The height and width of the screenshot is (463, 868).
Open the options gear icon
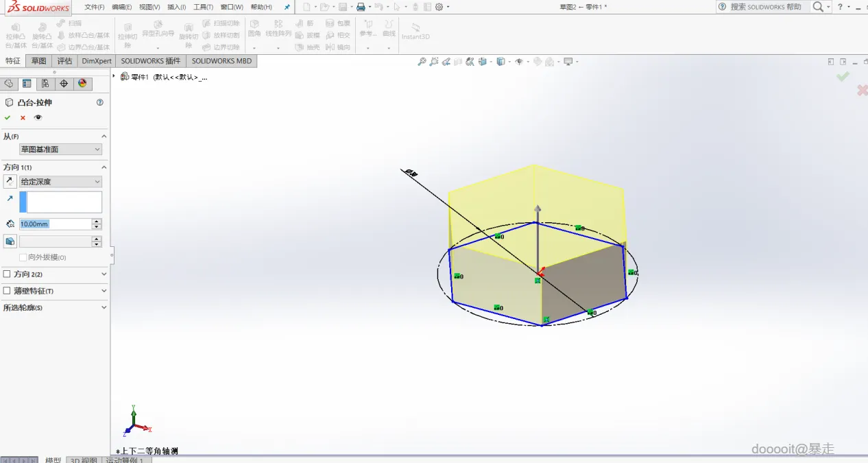[x=439, y=7]
